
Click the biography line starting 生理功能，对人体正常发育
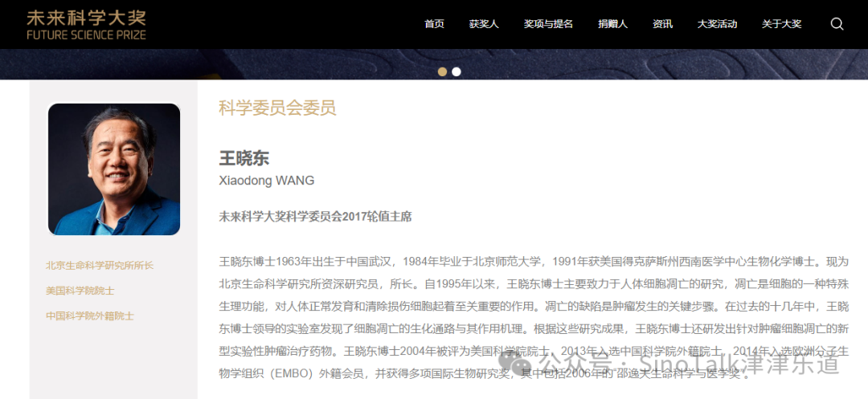[533, 306]
